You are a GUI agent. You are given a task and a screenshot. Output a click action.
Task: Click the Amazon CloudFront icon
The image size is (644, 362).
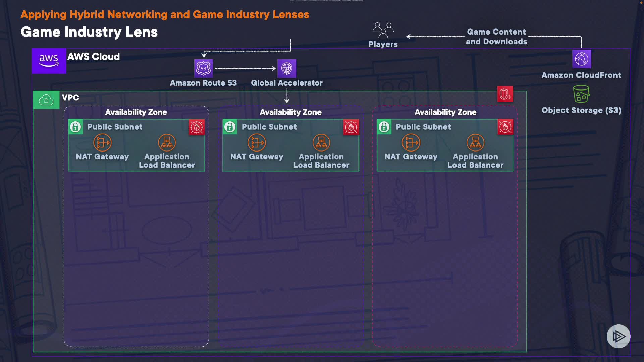tap(581, 59)
